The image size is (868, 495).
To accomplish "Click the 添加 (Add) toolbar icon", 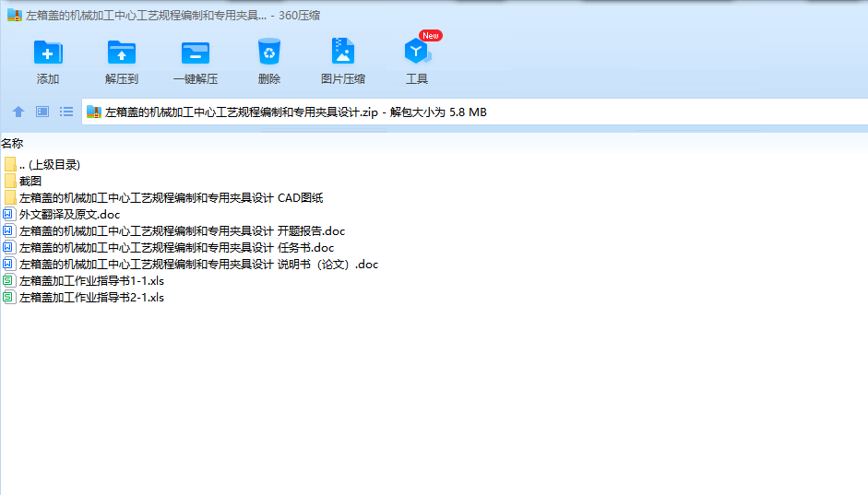I will coord(48,53).
